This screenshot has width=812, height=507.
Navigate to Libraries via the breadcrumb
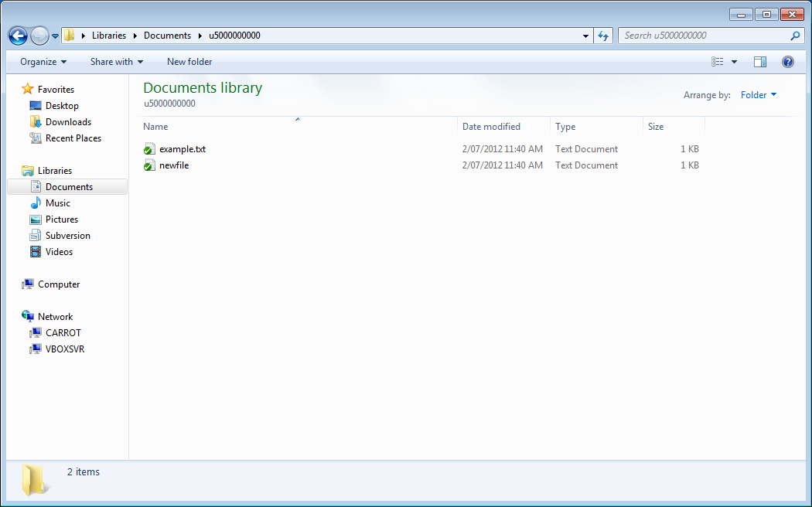click(109, 35)
